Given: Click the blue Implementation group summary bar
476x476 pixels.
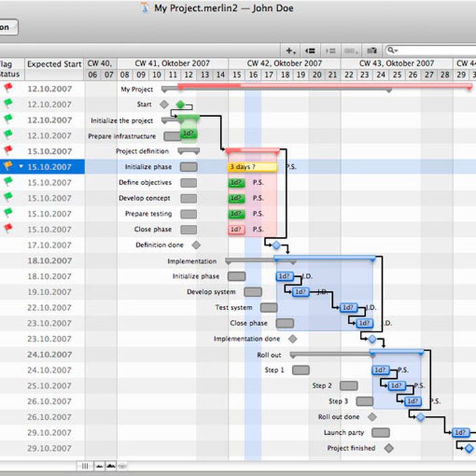Looking at the screenshot, I should click(x=325, y=259).
